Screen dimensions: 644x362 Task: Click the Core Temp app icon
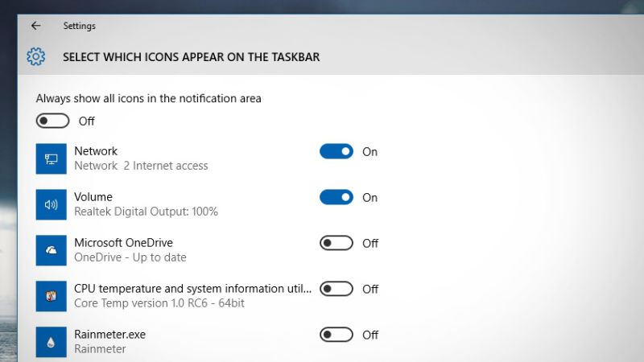click(52, 296)
